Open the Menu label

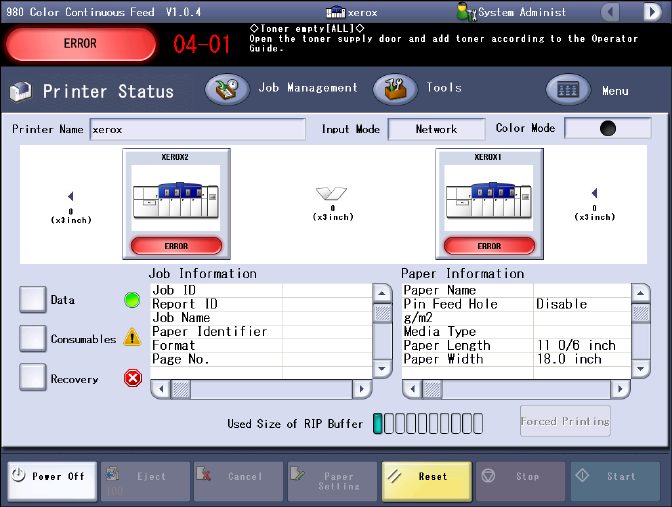coord(615,91)
